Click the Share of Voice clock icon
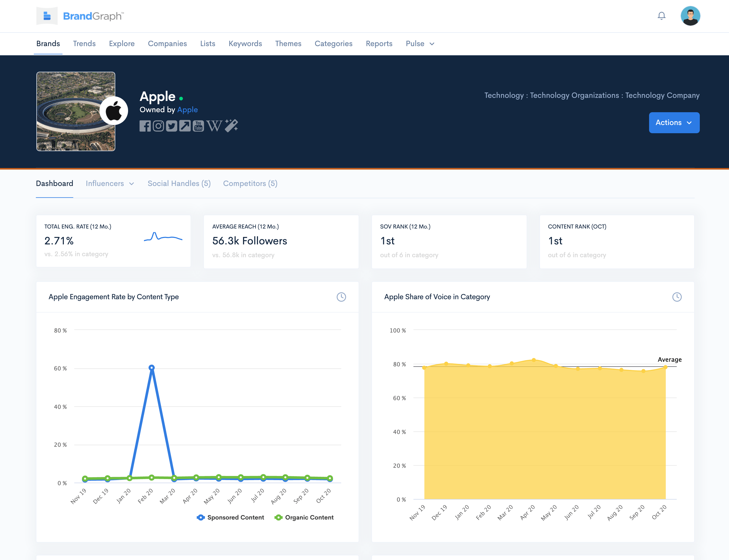 [677, 297]
